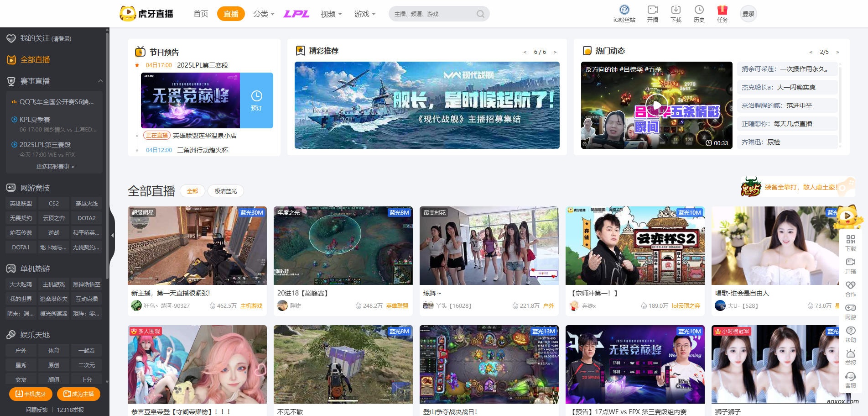Click the 网游 gamepad icon in float bar
The width and height of the screenshot is (868, 416).
pyautogui.click(x=851, y=308)
